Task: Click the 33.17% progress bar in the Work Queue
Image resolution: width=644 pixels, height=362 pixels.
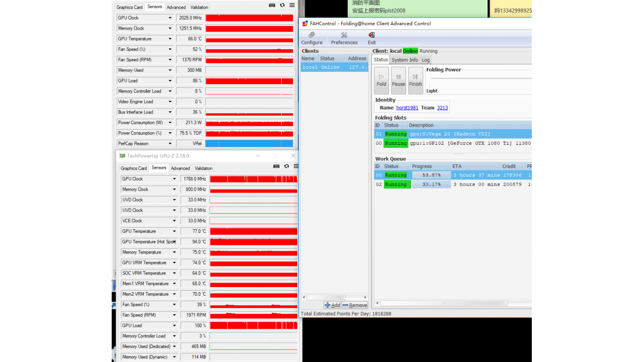Action: [x=431, y=185]
